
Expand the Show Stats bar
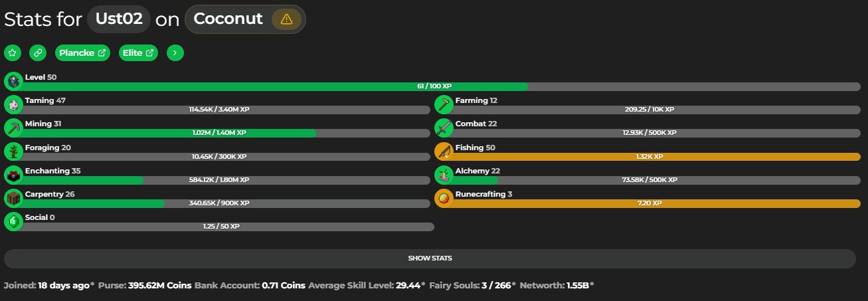[x=430, y=258]
